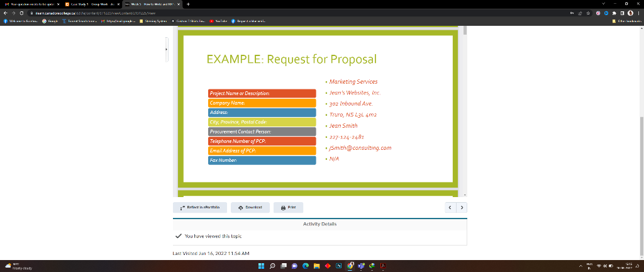Close the Case Study 1 tab
This screenshot has height=272, width=644.
[118, 4]
